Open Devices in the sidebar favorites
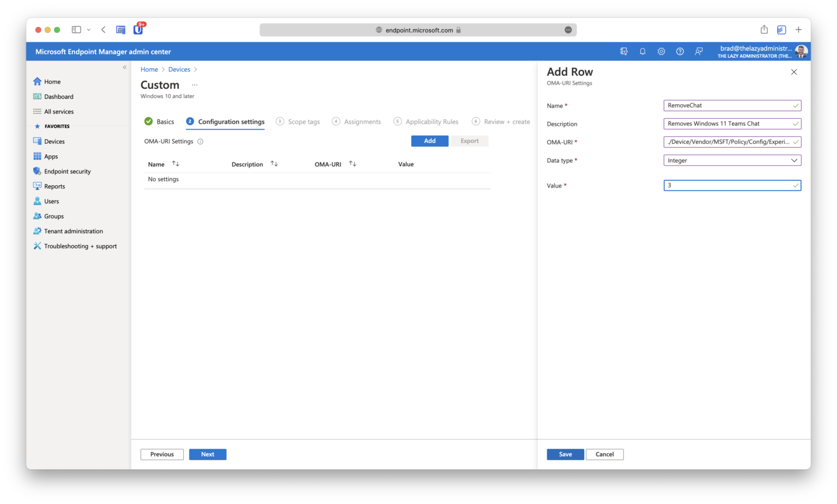The image size is (837, 504). click(x=49, y=142)
